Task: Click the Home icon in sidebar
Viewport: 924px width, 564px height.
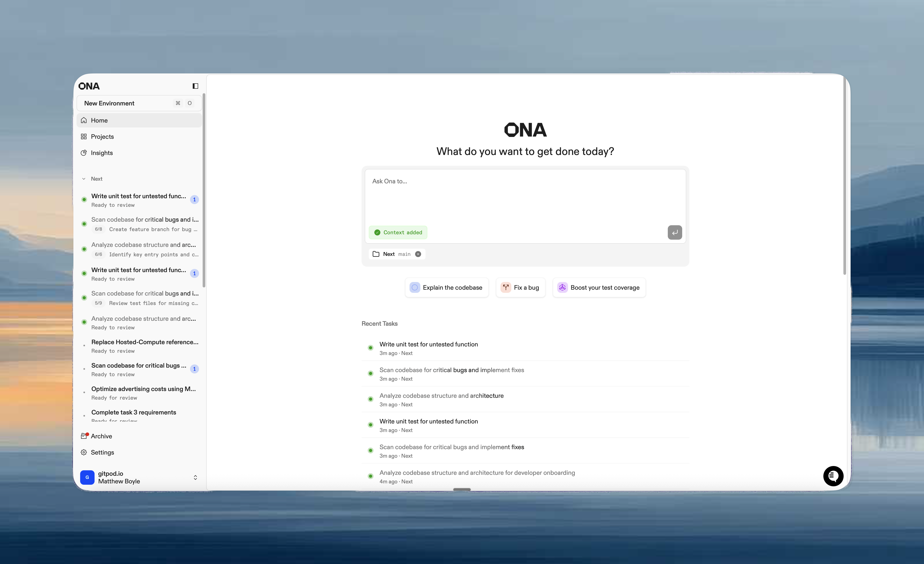Action: tap(84, 120)
